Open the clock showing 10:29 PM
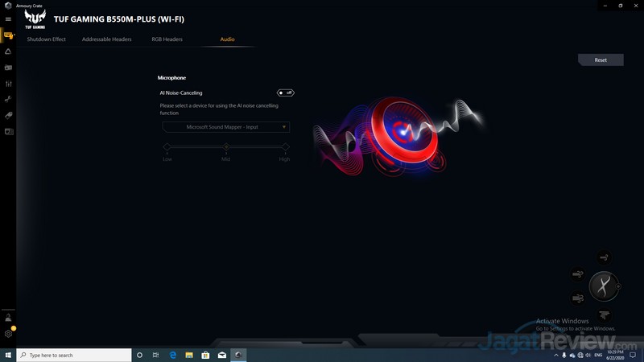The image size is (644, 362). point(615,355)
